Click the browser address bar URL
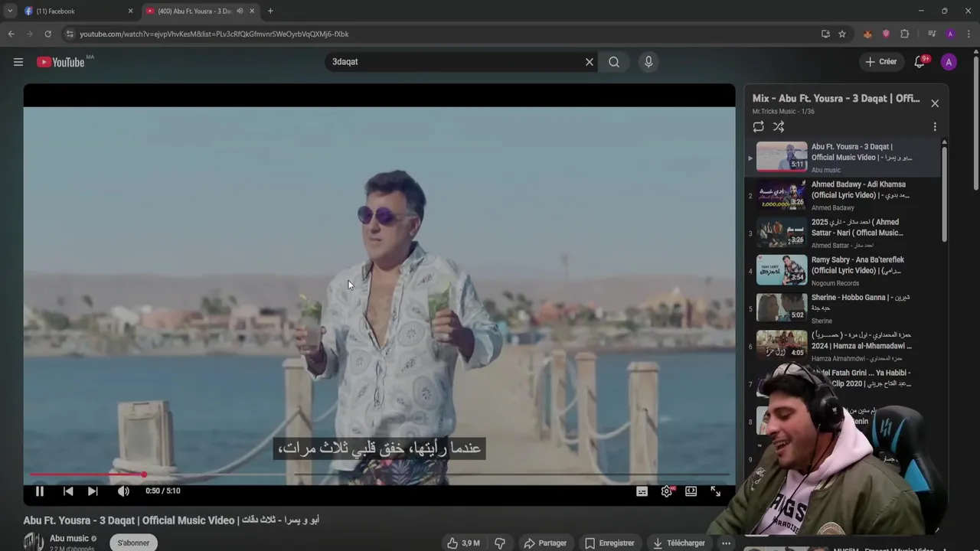980x551 pixels. click(x=214, y=34)
